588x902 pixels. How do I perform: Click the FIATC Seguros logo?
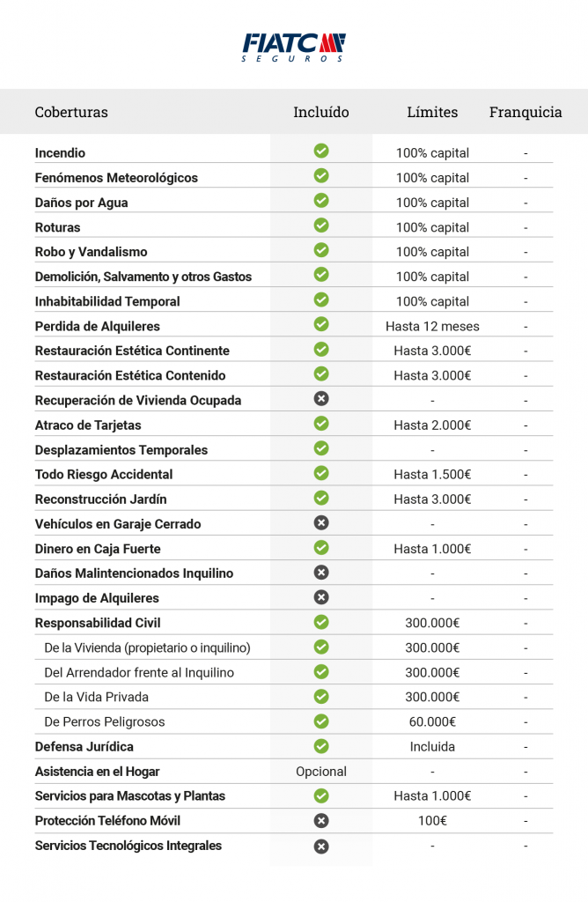294,47
